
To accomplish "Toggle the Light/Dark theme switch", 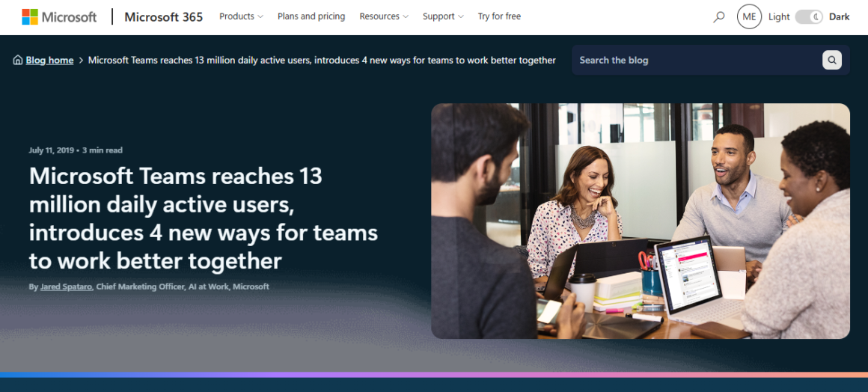I will (x=810, y=16).
